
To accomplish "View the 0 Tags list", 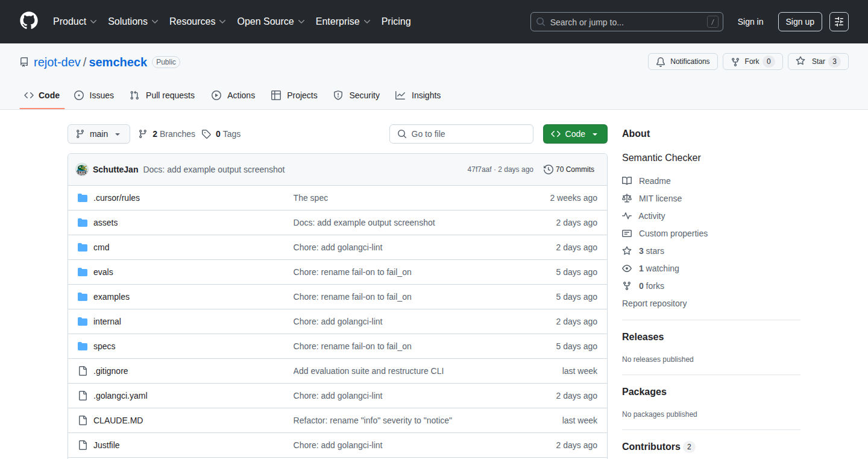I will coord(221,134).
